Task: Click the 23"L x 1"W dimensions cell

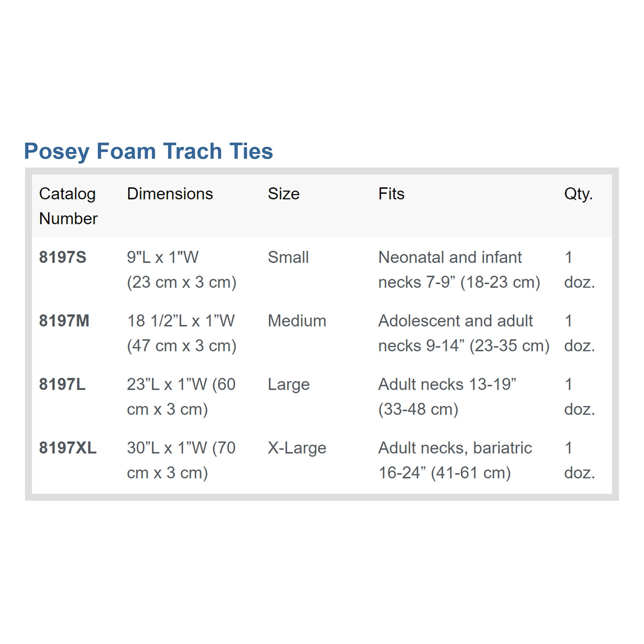Action: (181, 397)
